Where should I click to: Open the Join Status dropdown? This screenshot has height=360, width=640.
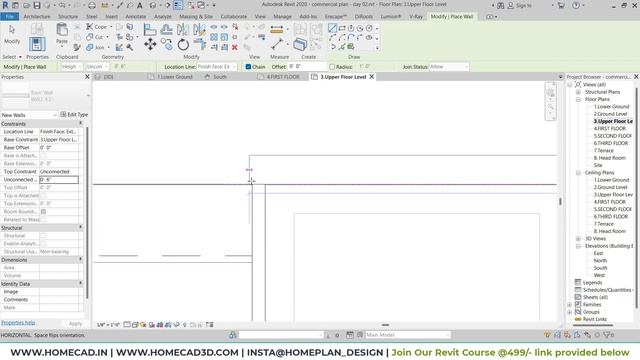click(x=449, y=67)
